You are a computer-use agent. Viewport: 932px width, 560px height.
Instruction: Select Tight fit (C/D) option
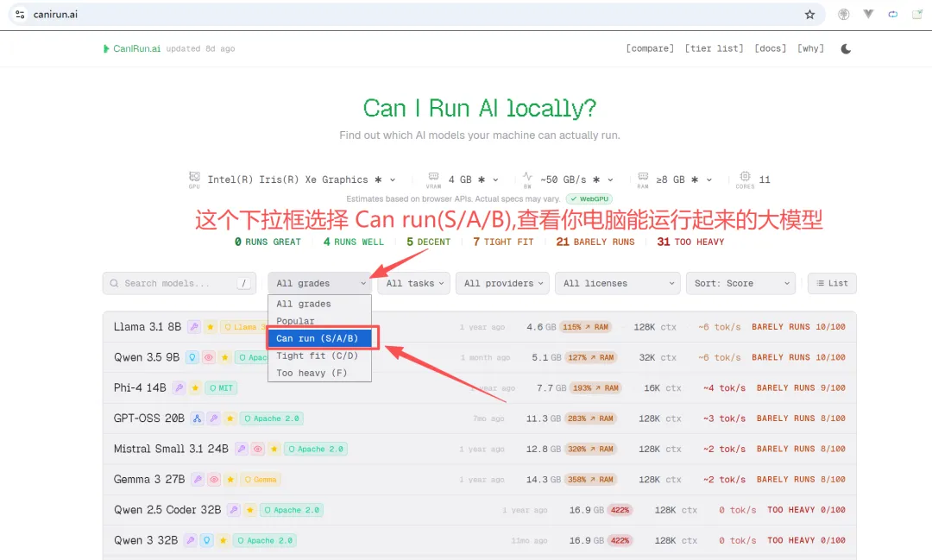(x=320, y=356)
